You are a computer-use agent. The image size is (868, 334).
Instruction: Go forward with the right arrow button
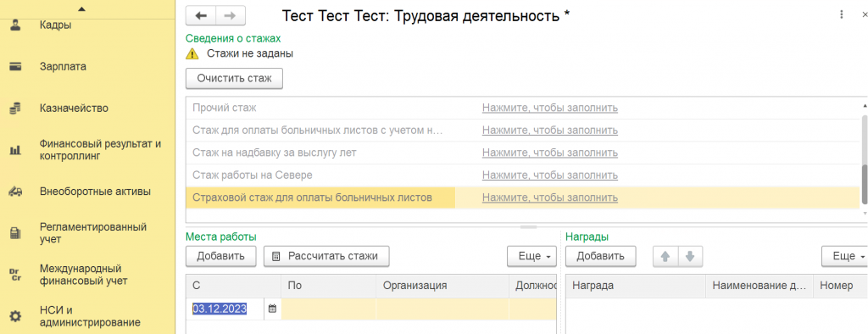coord(231,16)
